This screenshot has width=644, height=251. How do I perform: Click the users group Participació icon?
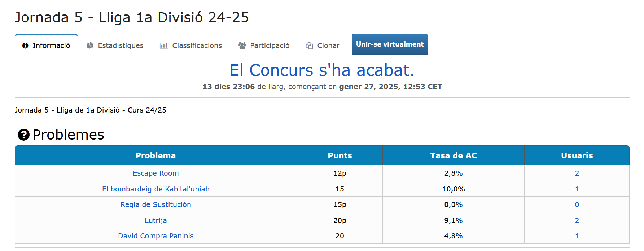pos(242,45)
